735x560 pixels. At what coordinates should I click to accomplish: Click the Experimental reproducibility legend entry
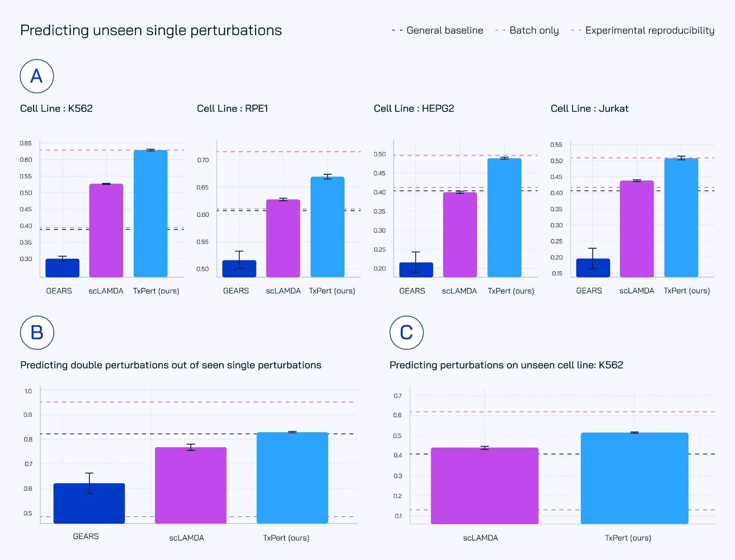[x=643, y=30]
